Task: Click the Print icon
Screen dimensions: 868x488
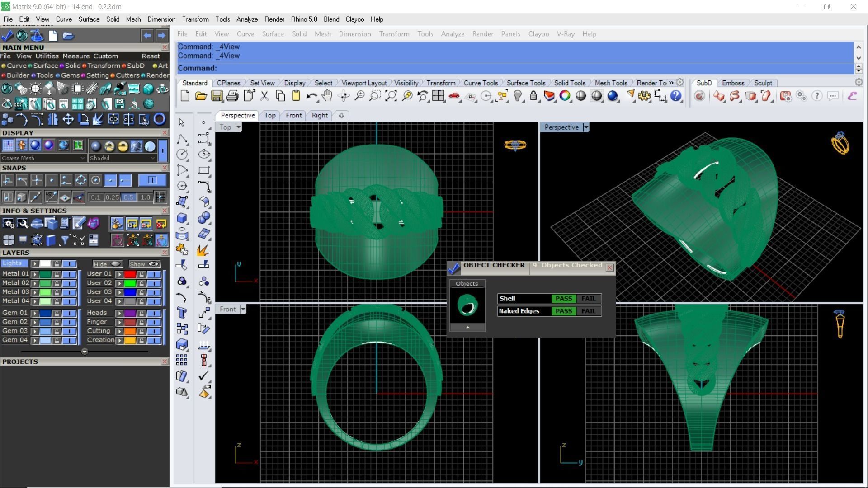Action: pos(232,96)
